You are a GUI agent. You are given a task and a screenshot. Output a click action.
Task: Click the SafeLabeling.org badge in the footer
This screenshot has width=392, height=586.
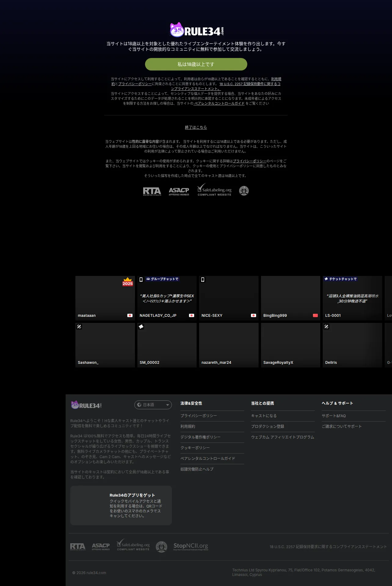click(133, 545)
